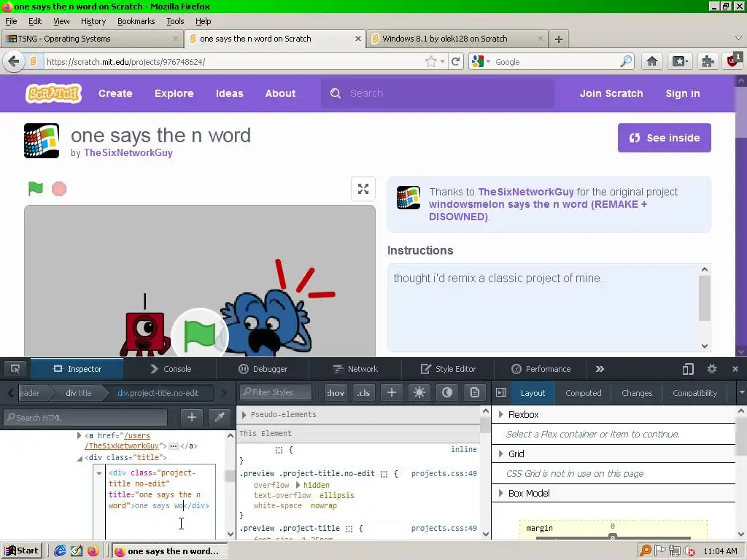The width and height of the screenshot is (747, 560).
Task: Open the bookmarks menu toolbar icon
Action: click(679, 61)
